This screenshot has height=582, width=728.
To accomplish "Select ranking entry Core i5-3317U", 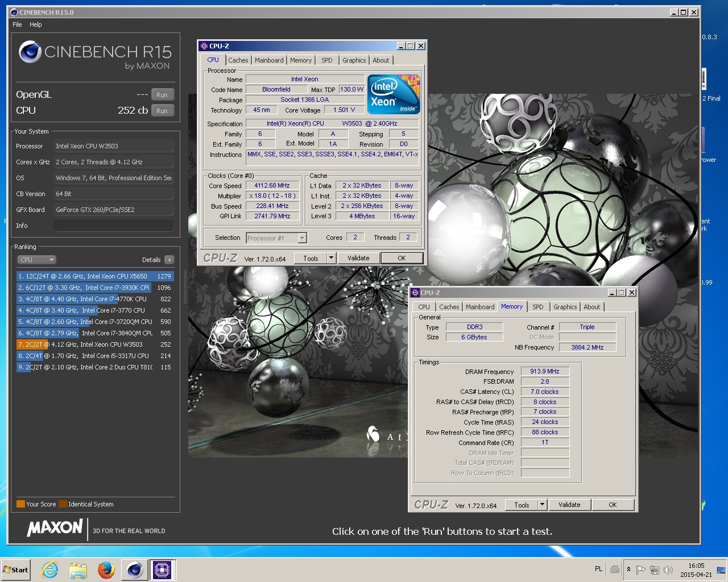I will pos(95,356).
